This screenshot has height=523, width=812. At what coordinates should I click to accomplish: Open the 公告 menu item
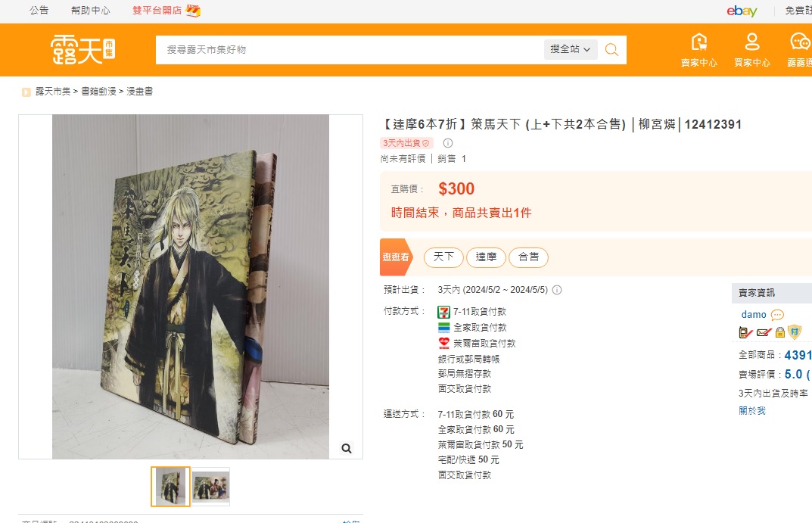39,11
